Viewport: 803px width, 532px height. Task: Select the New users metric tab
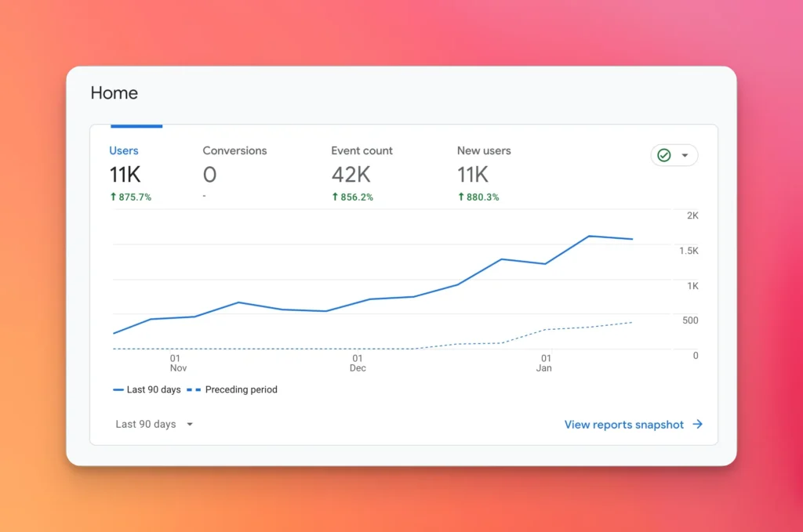pyautogui.click(x=484, y=150)
